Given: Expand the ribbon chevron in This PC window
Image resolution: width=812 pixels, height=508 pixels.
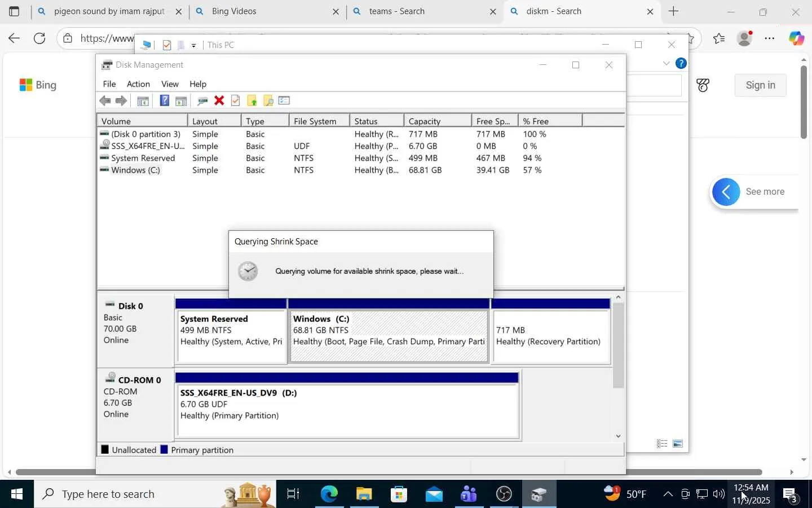Looking at the screenshot, I should coord(667,63).
